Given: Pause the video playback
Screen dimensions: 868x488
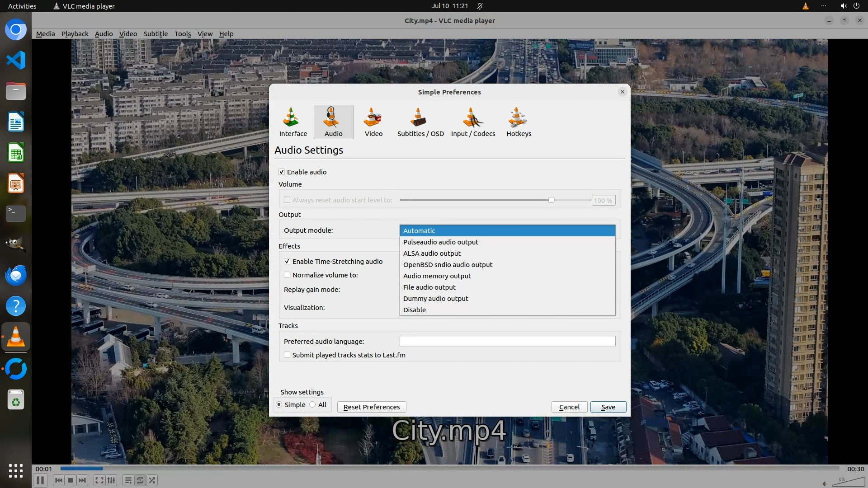Looking at the screenshot, I should [x=40, y=480].
